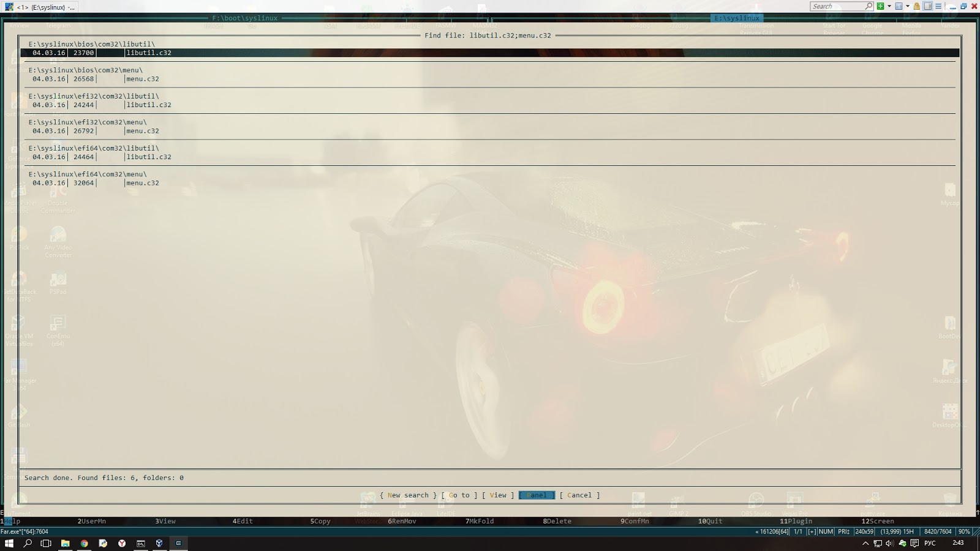Open the network icon in system tray
Screen dimensions: 980x551
point(878,543)
